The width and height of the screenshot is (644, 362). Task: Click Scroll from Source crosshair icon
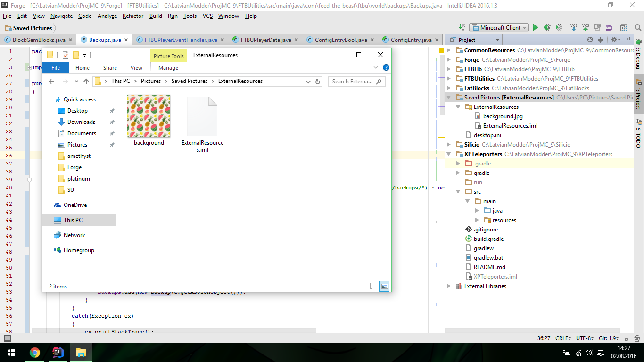pos(590,40)
